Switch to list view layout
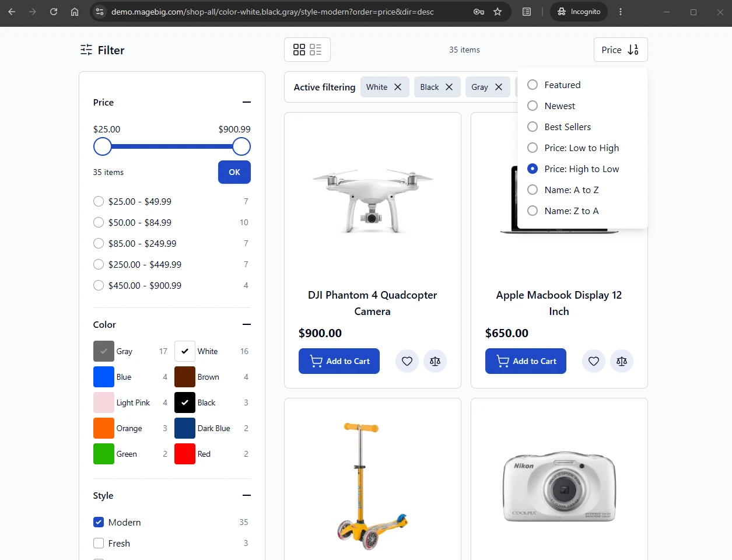The image size is (732, 560). click(x=316, y=50)
